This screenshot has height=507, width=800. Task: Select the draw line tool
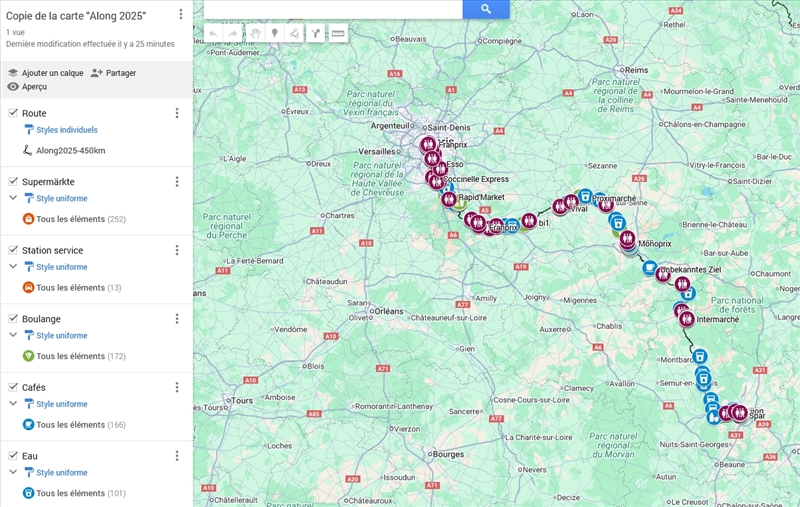click(x=294, y=33)
